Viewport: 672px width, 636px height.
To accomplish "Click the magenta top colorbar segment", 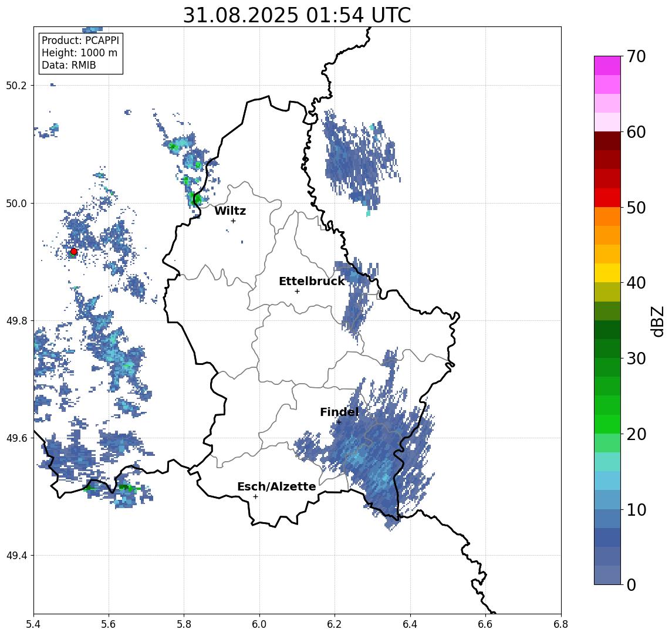I will (607, 66).
